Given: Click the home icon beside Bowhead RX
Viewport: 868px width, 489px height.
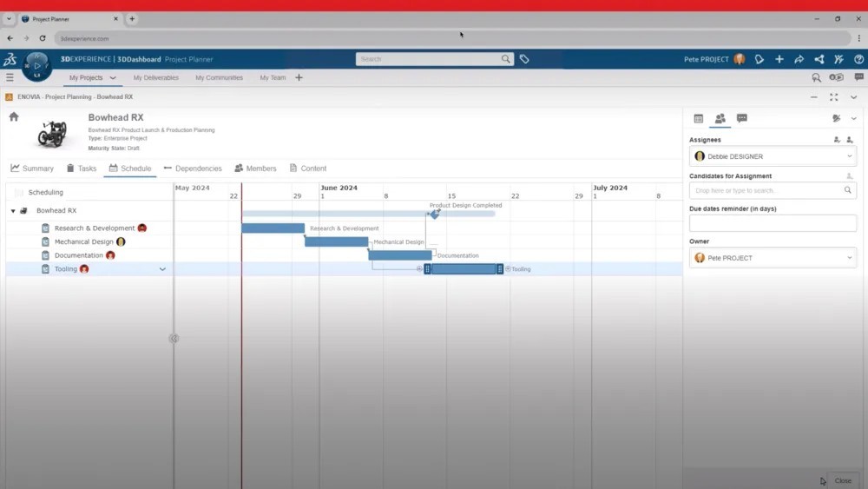Looking at the screenshot, I should 14,117.
